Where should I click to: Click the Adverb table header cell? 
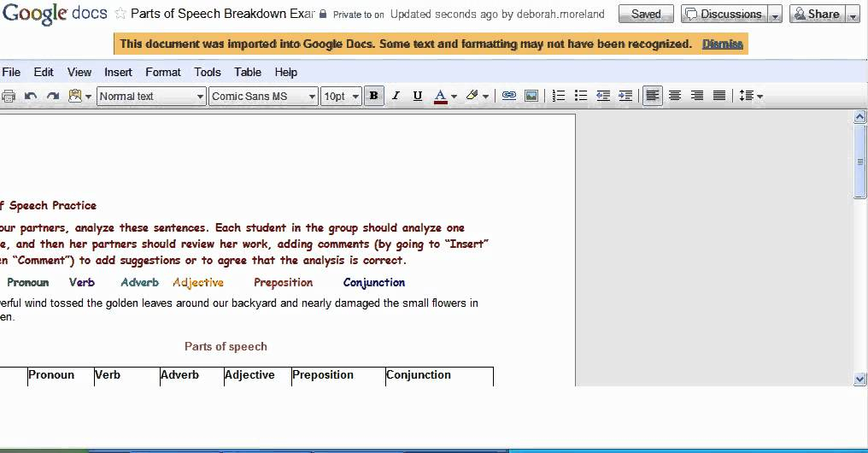[x=191, y=376]
